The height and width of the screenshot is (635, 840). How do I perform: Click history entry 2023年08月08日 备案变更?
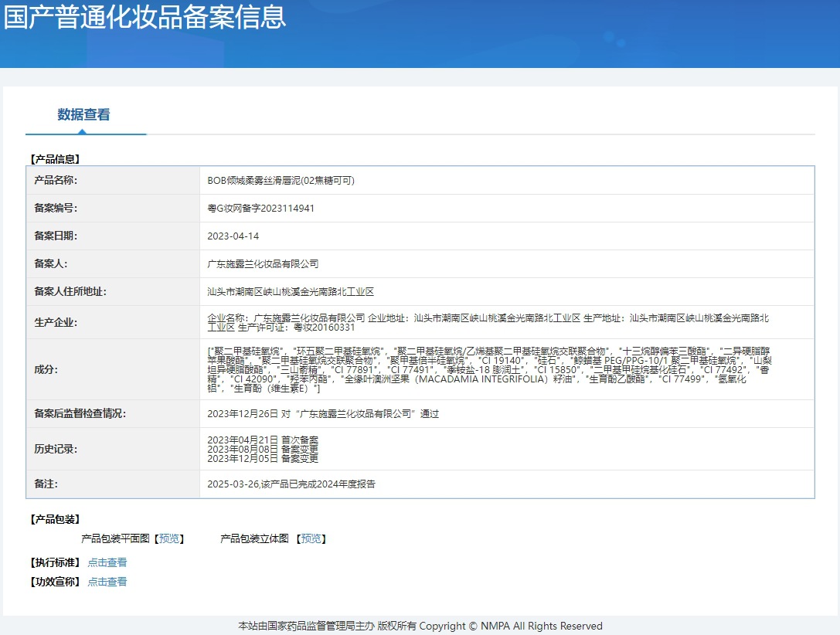(263, 449)
